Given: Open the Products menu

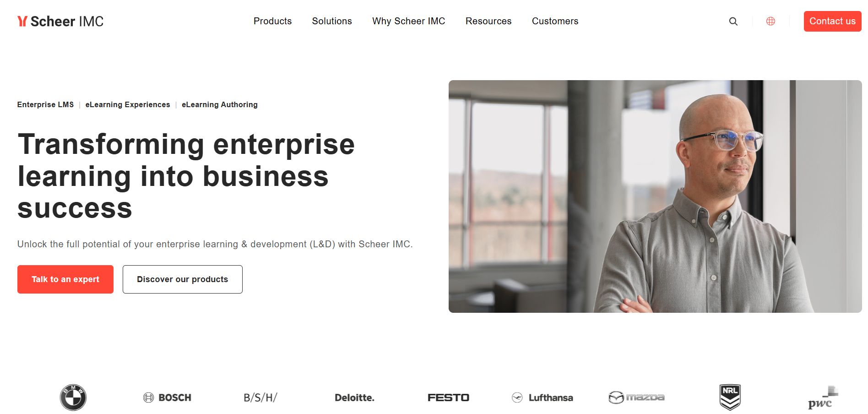Looking at the screenshot, I should (x=272, y=21).
